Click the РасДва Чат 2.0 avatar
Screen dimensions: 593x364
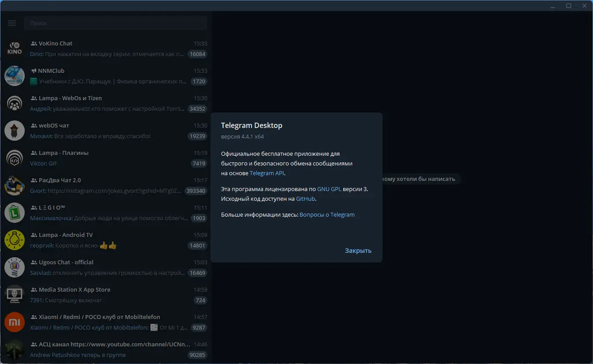(x=15, y=185)
